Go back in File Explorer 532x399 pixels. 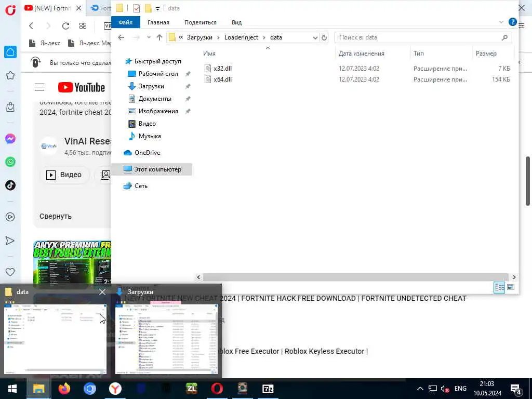coord(121,37)
